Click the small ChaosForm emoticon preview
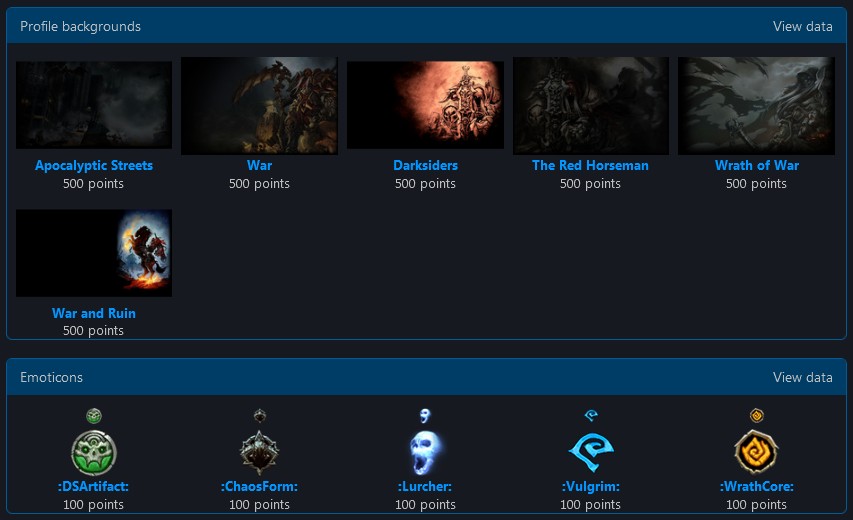This screenshot has height=520, width=853. (259, 416)
